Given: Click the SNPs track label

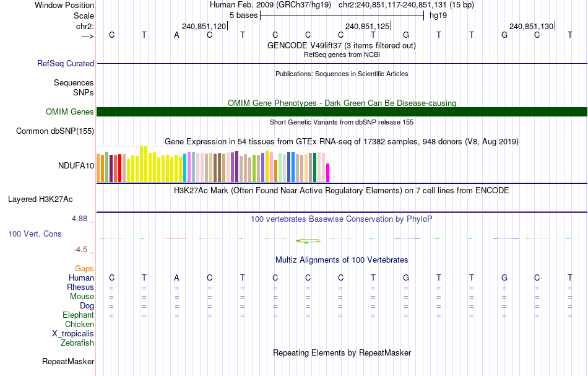Looking at the screenshot, I should pyautogui.click(x=84, y=92).
